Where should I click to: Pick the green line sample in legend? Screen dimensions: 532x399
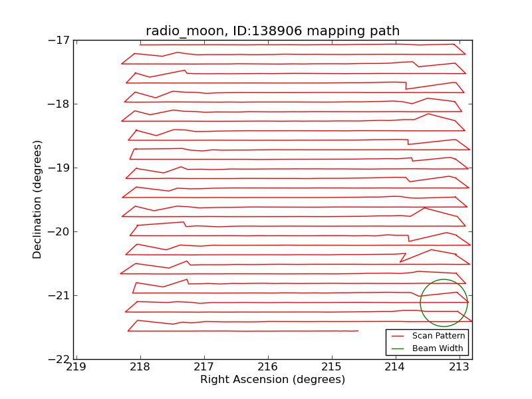(x=398, y=348)
